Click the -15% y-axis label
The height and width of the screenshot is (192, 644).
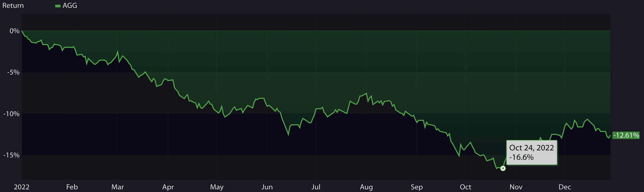point(11,155)
